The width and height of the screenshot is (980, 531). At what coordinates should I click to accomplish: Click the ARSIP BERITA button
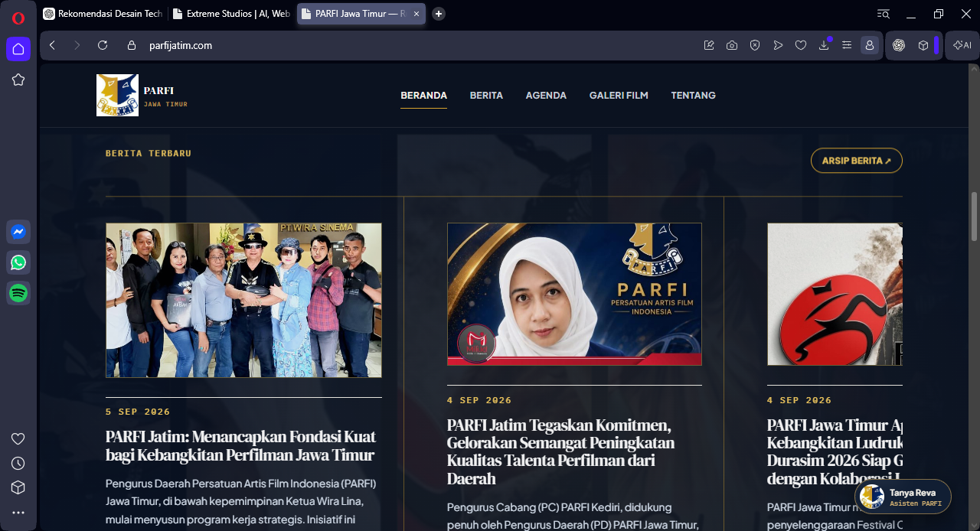[x=857, y=161]
